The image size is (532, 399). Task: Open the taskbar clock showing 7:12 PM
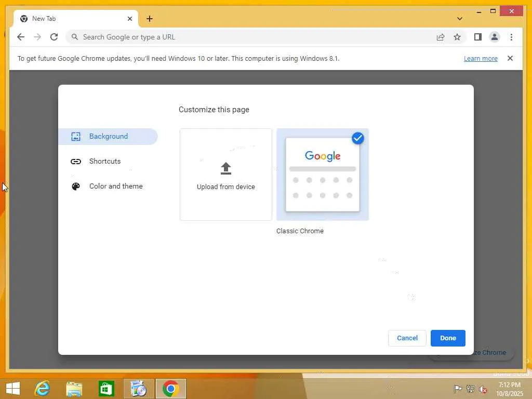pos(510,389)
